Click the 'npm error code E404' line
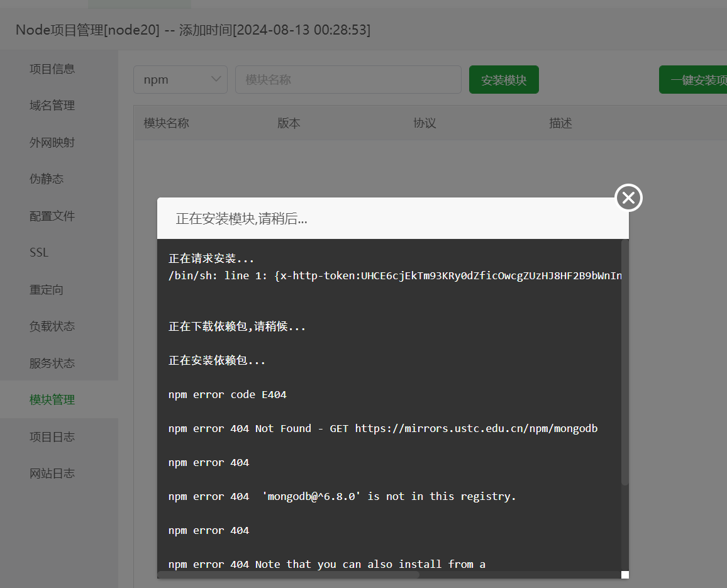 [228, 395]
